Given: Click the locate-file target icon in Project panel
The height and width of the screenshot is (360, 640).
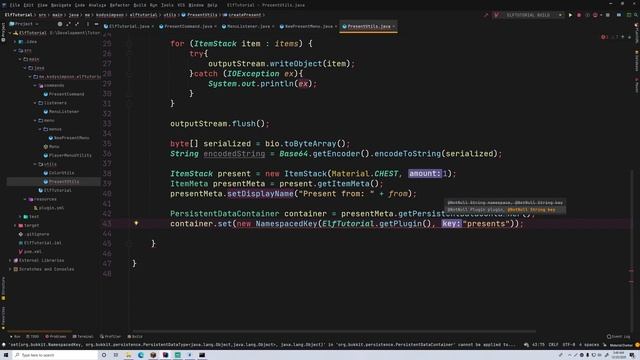Looking at the screenshot, I should pyautogui.click(x=60, y=24).
